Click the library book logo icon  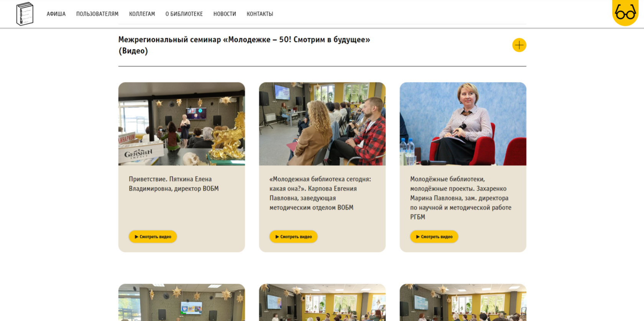[x=25, y=14]
